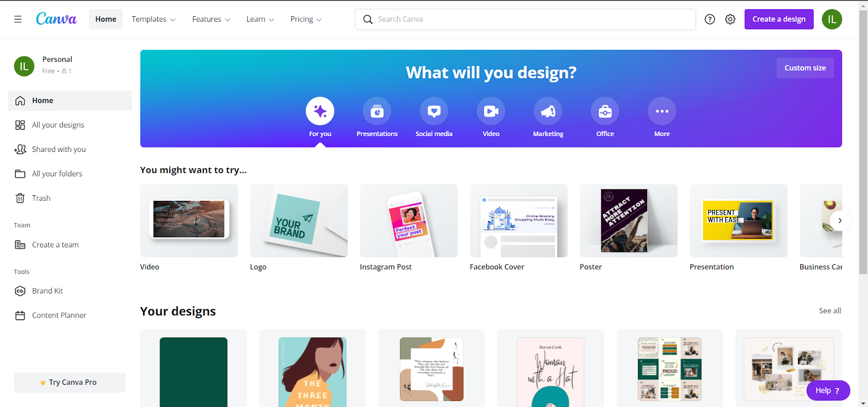Viewport: 868px width, 407px height.
Task: Click the help question mark icon
Action: [x=710, y=19]
